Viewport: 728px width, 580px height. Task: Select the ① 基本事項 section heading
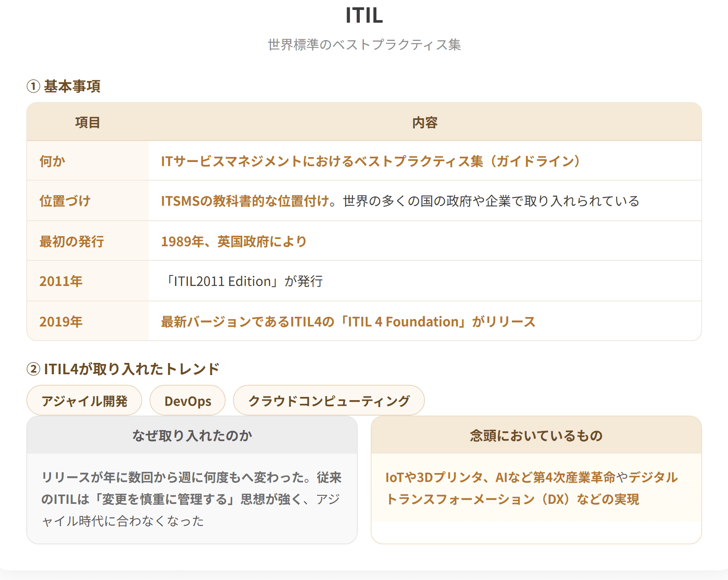click(x=64, y=86)
